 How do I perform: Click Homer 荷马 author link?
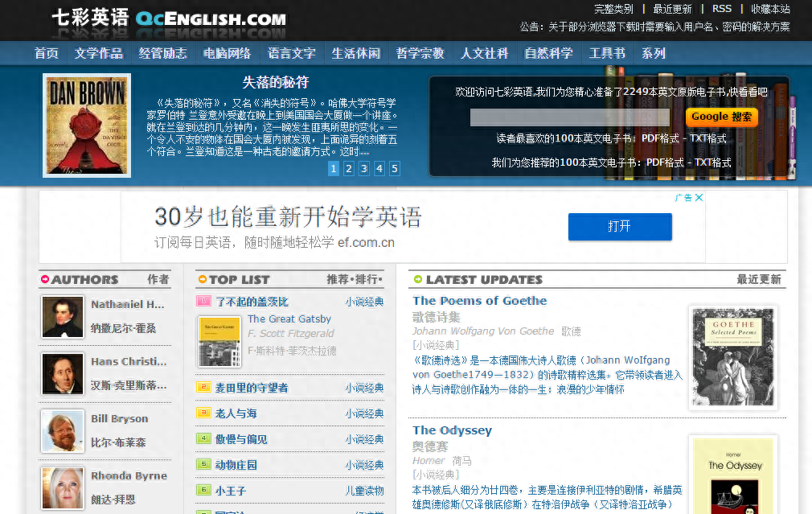tap(441, 461)
